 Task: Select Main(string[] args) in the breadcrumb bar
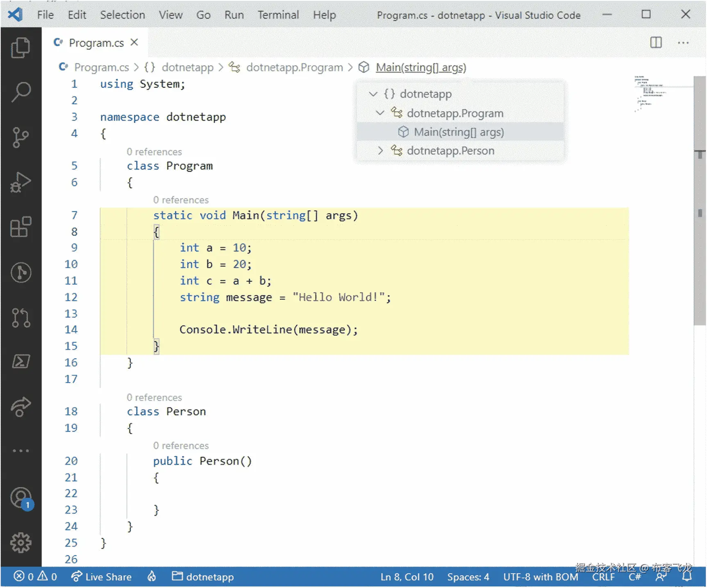coord(420,67)
